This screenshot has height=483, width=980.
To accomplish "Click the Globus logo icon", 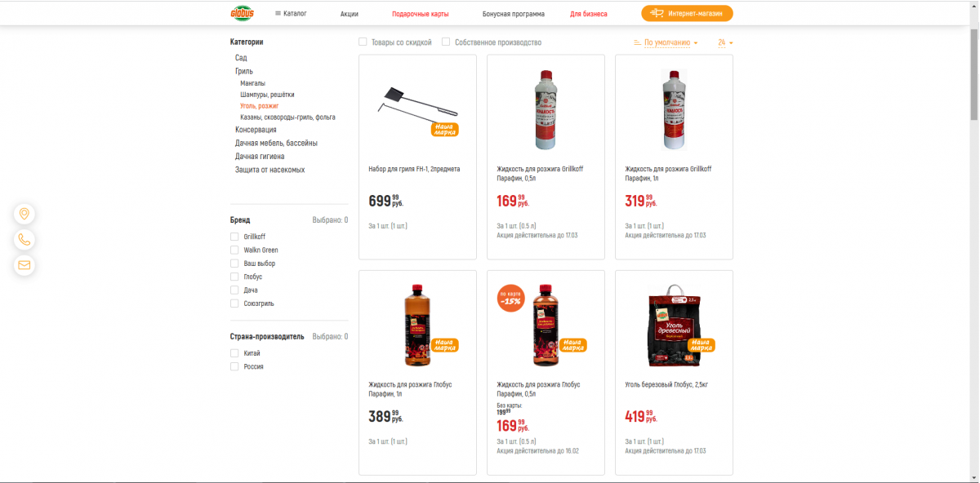I will (x=243, y=13).
